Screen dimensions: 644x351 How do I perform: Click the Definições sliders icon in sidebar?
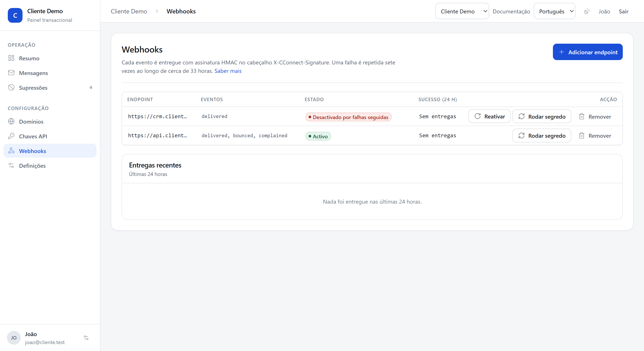[x=11, y=166]
